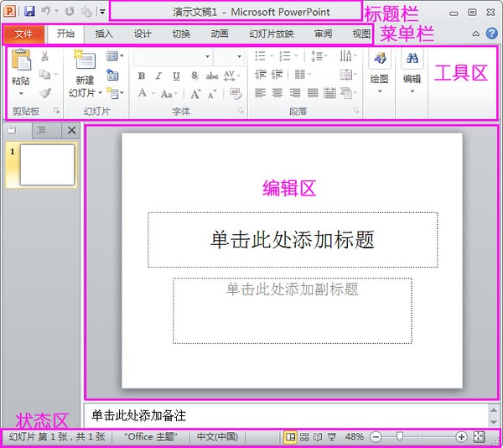Click Decrease Font Size icon
Screen dimensions: 503x448
[212, 94]
